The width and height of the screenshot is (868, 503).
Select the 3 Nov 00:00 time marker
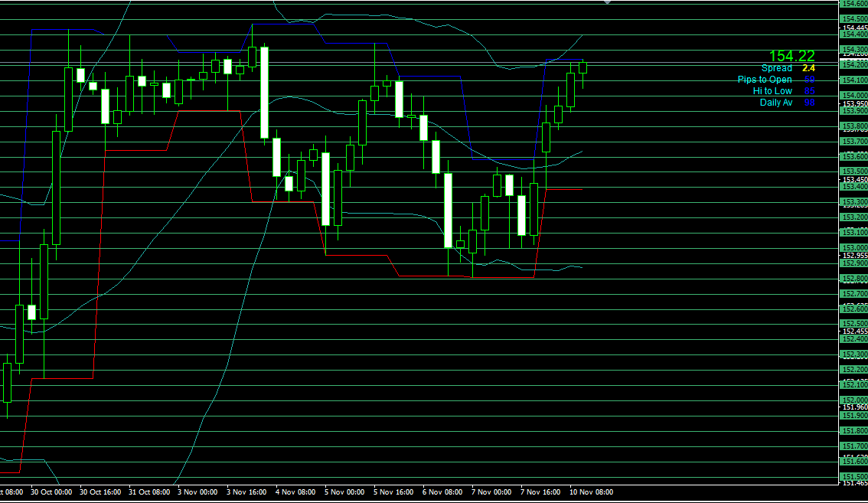(x=197, y=492)
